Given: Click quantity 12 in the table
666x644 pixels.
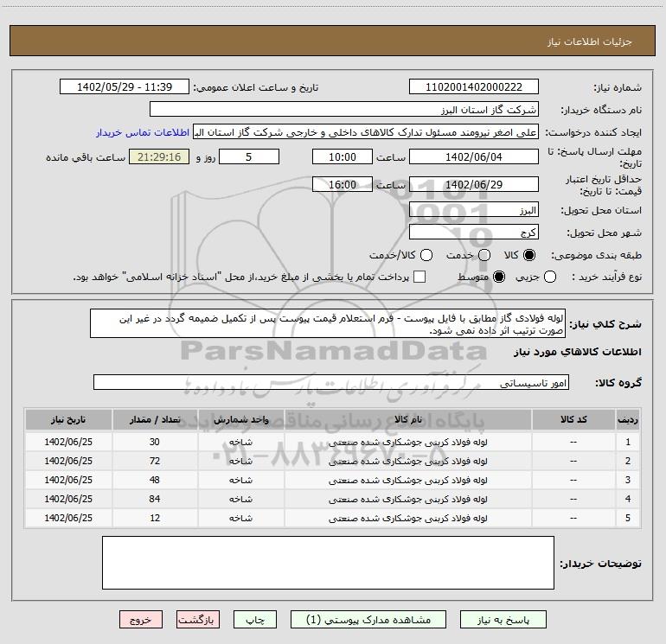Looking at the screenshot, I should click(x=155, y=518).
